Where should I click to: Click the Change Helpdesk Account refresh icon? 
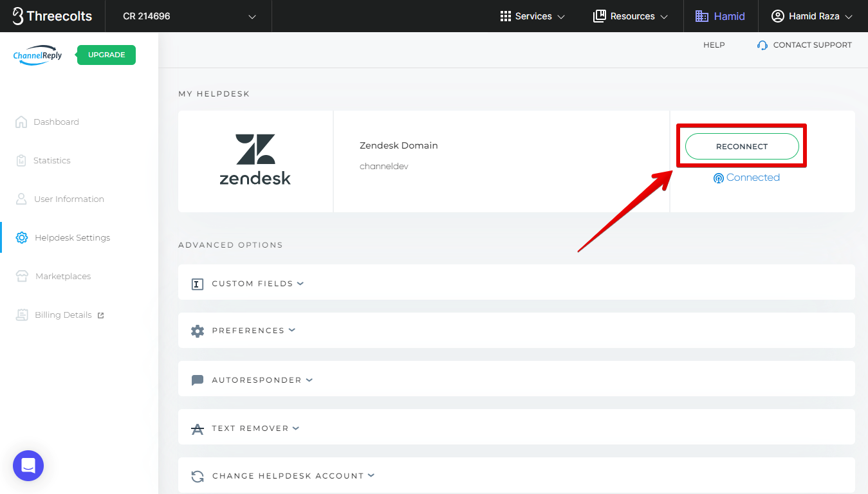tap(198, 477)
